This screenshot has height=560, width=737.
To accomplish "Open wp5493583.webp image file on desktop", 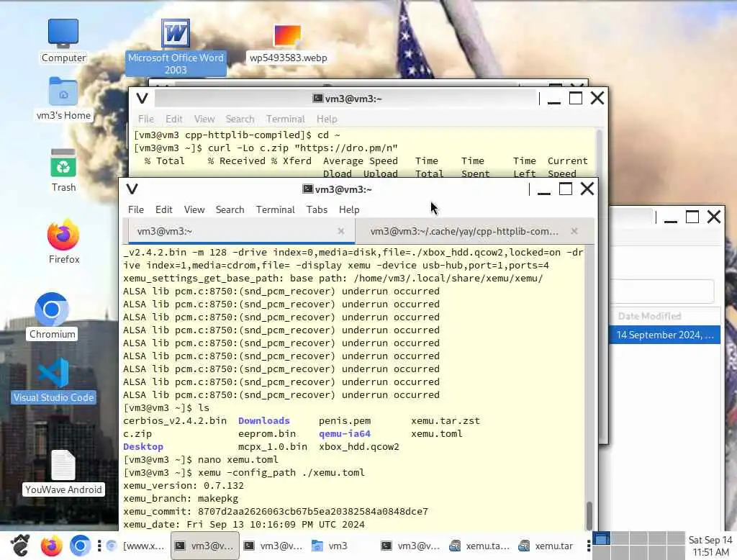I will (288, 44).
